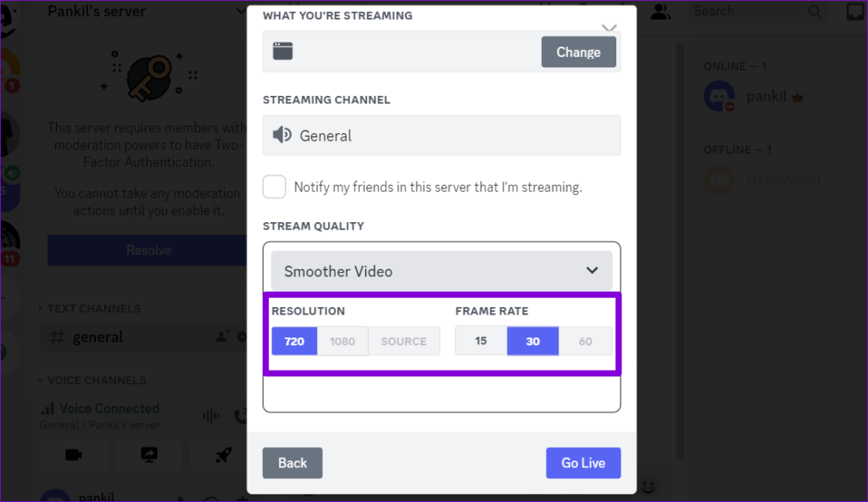Turn on your camera in voice panel
The height and width of the screenshot is (502, 868).
[73, 455]
